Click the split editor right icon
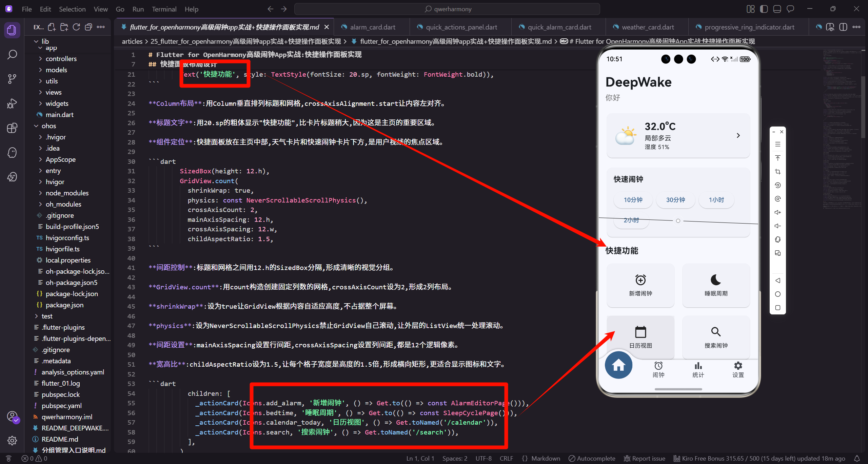 [843, 27]
